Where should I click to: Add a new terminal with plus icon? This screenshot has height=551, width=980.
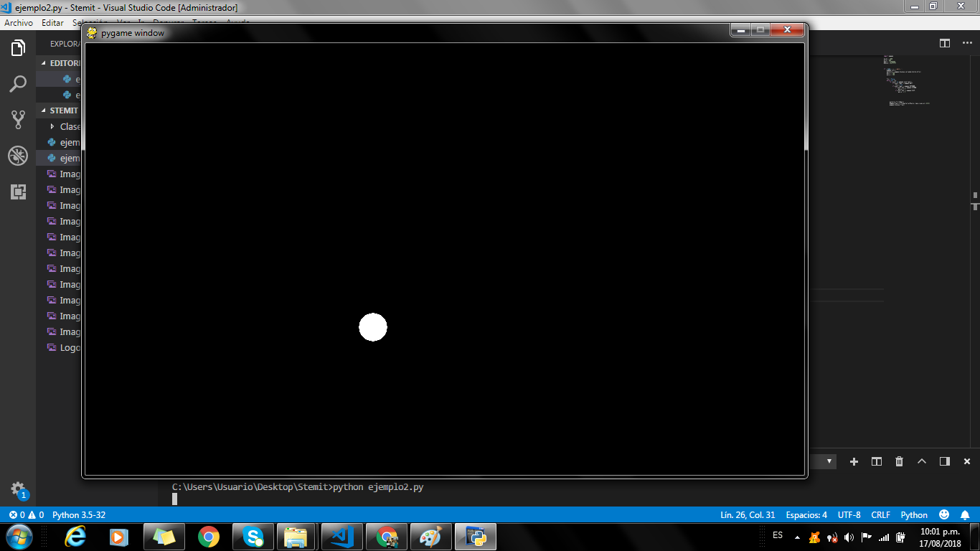coord(854,461)
